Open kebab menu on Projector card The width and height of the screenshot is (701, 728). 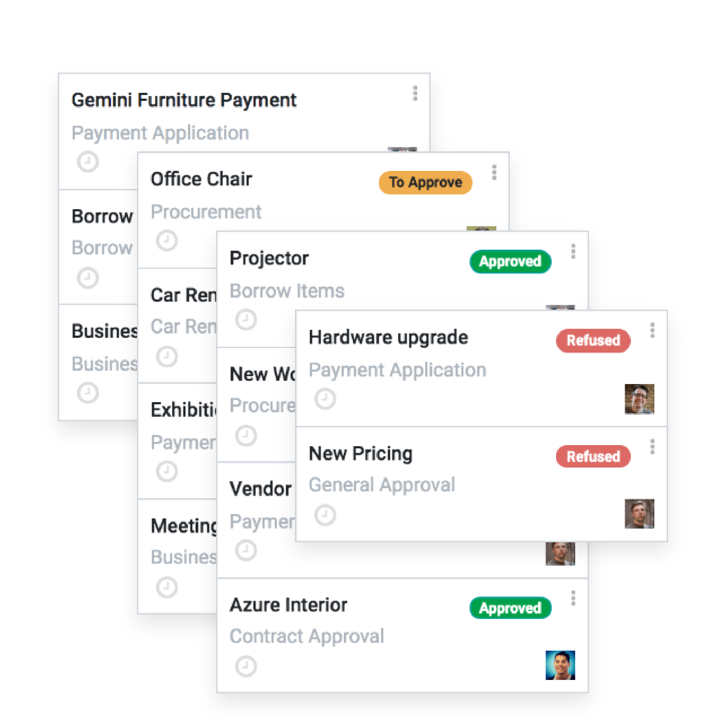pyautogui.click(x=573, y=251)
